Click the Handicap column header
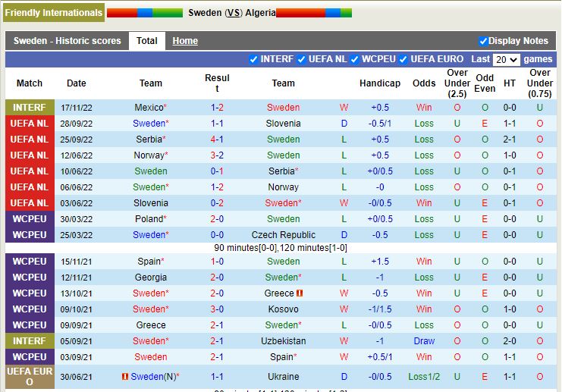This screenshot has width=562, height=392. coord(380,83)
